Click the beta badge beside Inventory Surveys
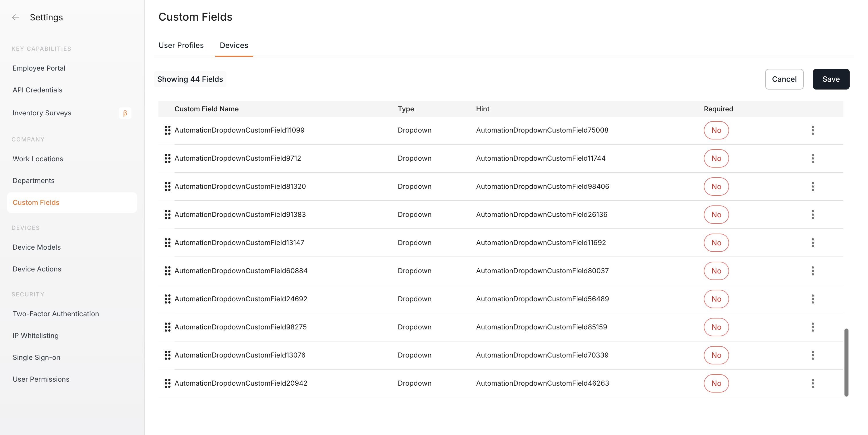868x435 pixels. tap(125, 113)
